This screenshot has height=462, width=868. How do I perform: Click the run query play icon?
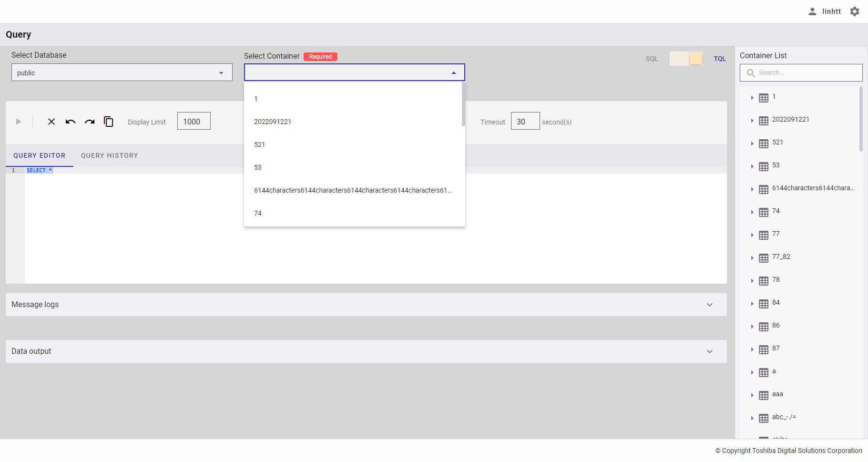pyautogui.click(x=19, y=122)
